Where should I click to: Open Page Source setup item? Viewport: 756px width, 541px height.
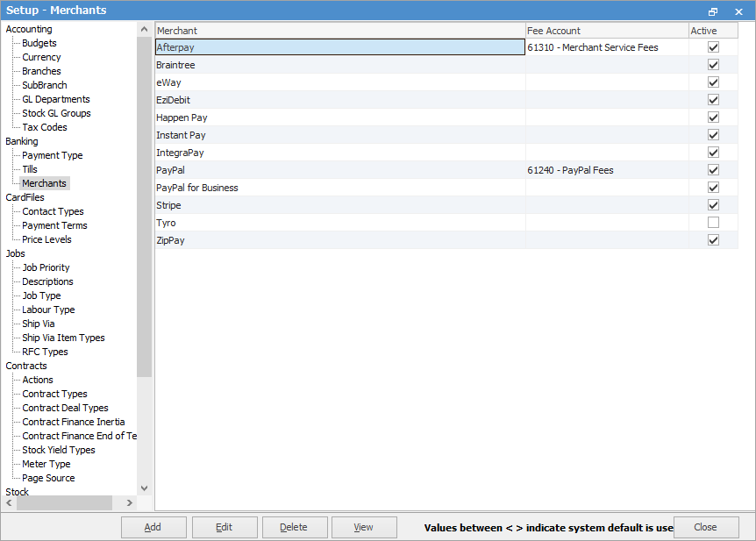coord(48,478)
